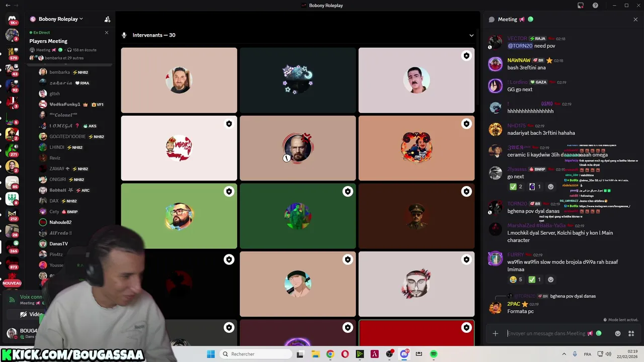
Task: Open the server icon with 271 badge
Action: 12,149
